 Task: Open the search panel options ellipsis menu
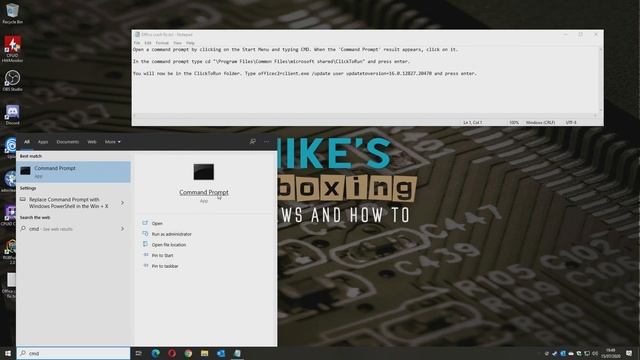coord(267,142)
